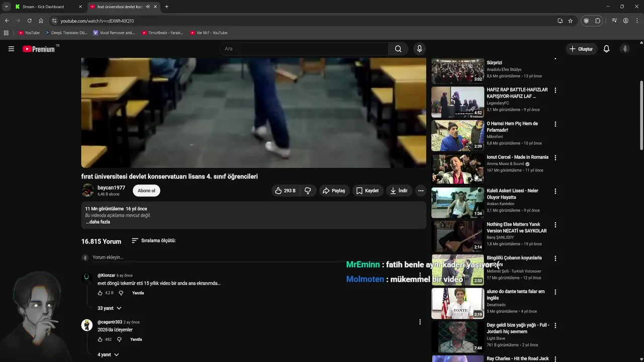644x362 pixels.
Task: Open aluno do dante tenta falar video
Action: [515, 295]
